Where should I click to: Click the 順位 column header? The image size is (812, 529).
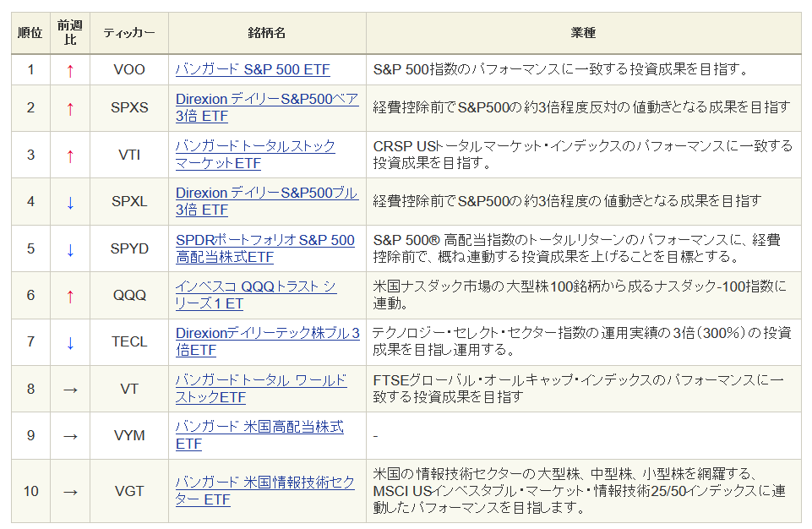click(x=30, y=33)
